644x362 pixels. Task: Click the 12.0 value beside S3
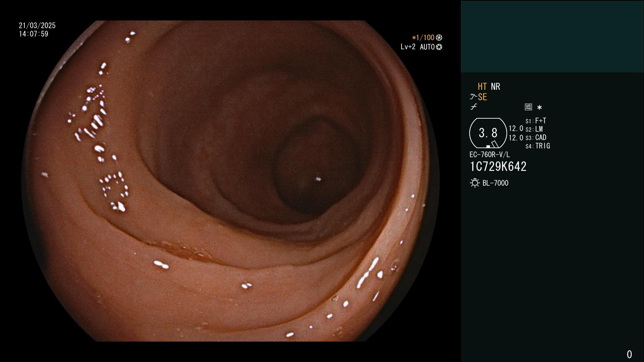(516, 137)
